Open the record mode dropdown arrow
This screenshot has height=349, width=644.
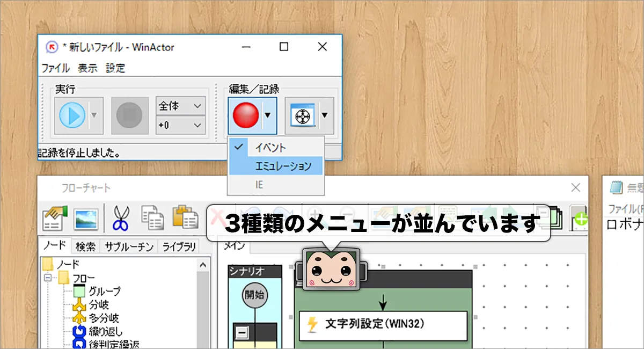coord(268,115)
